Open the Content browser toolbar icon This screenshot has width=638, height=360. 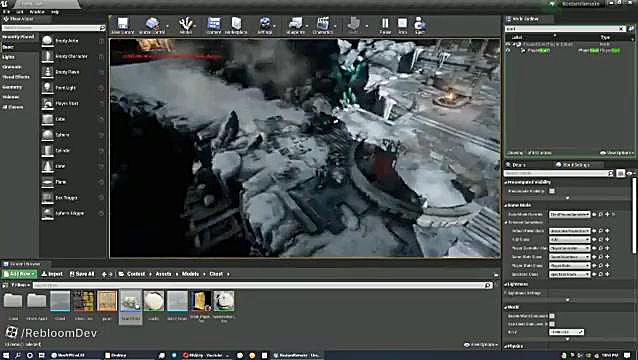click(214, 26)
